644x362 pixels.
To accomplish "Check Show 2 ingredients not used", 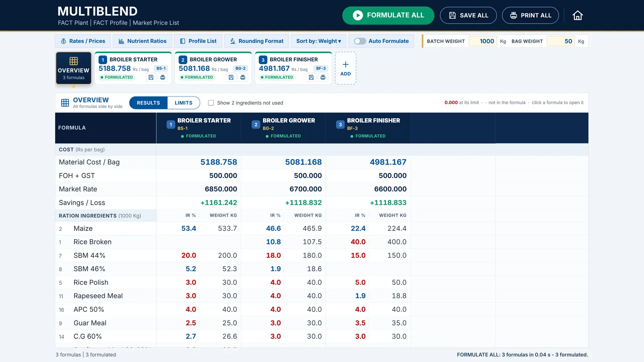I will point(211,103).
